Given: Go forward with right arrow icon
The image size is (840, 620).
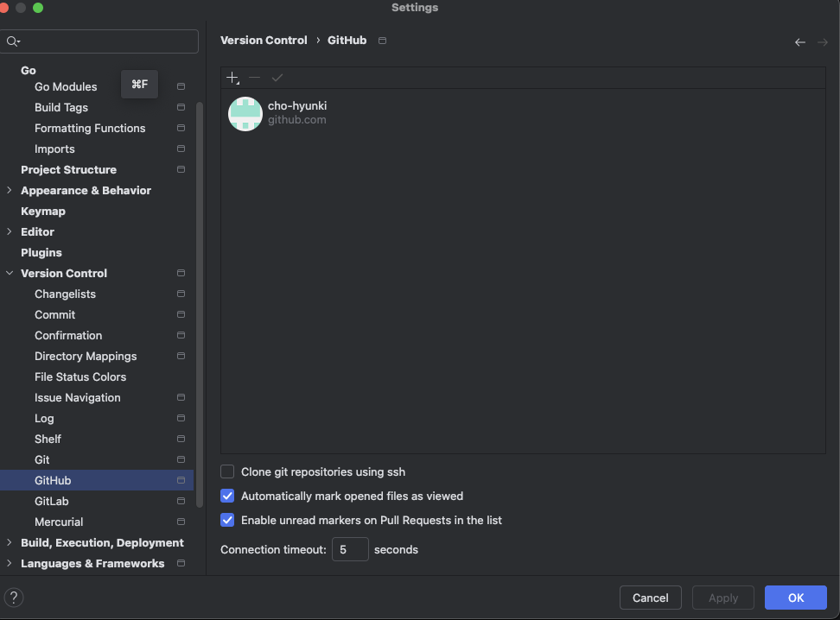Looking at the screenshot, I should click(823, 42).
